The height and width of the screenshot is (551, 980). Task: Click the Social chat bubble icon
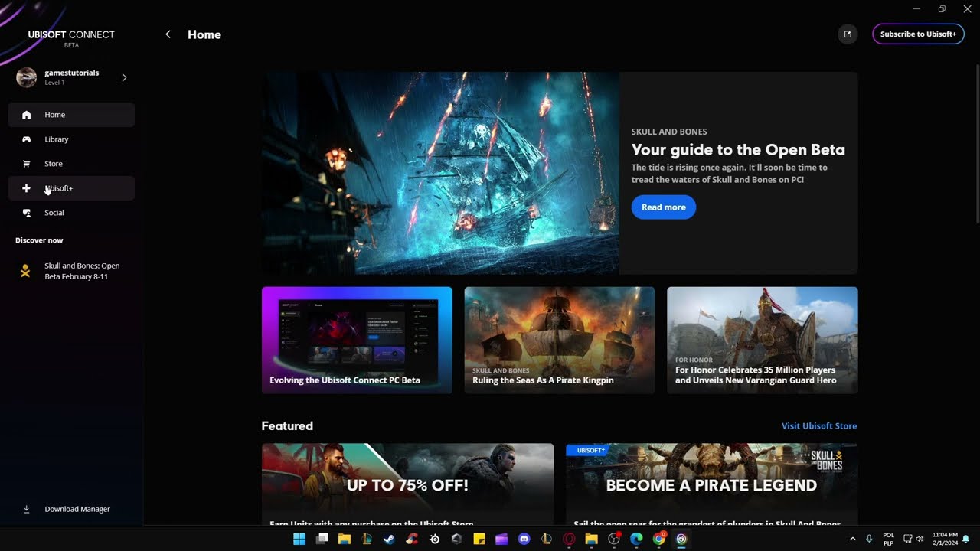27,213
